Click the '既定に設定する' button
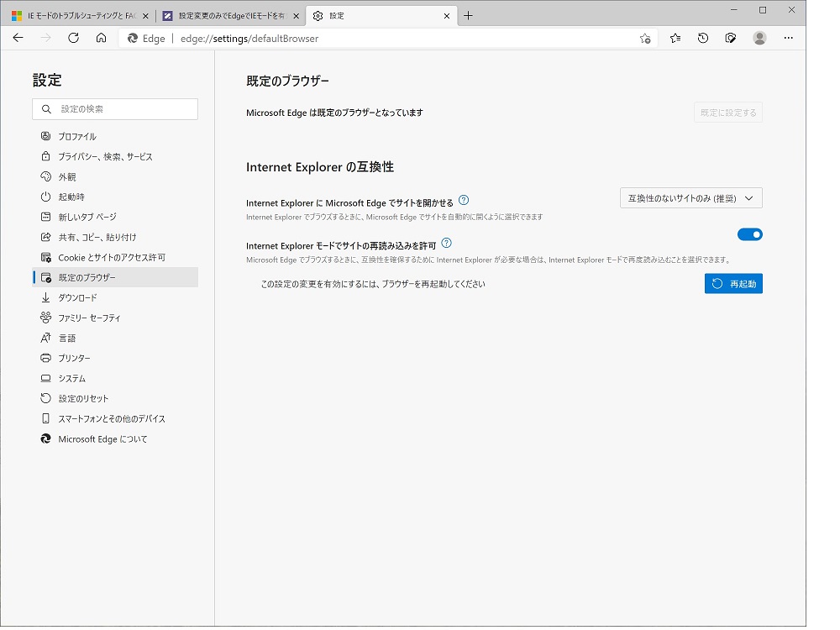Viewport: 840px width, 630px height. (x=728, y=113)
